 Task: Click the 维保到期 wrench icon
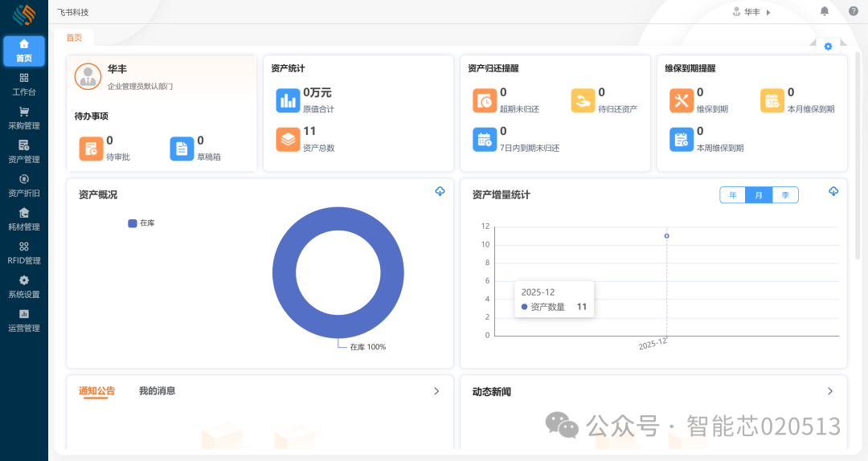[681, 100]
